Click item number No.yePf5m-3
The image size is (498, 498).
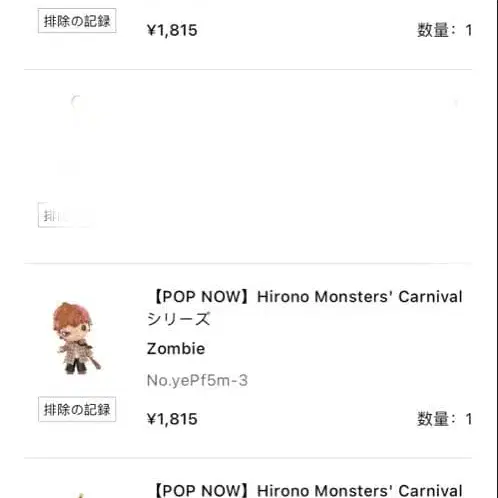[x=197, y=380]
